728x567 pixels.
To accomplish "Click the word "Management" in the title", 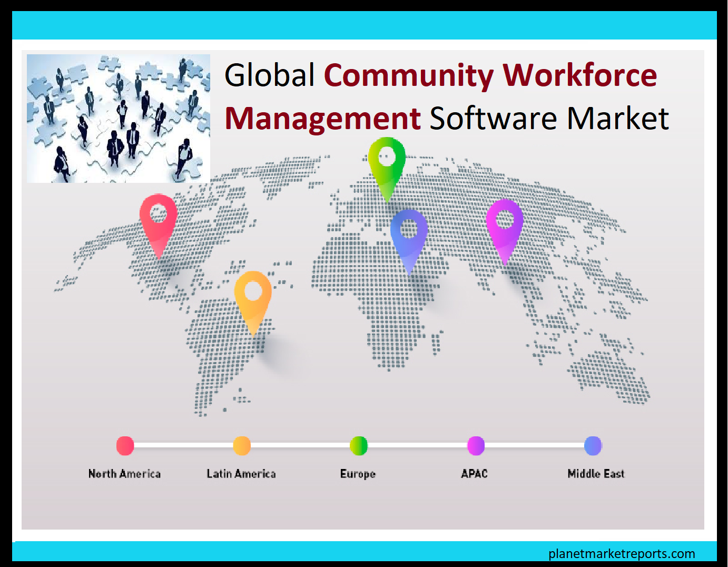I will (x=323, y=119).
